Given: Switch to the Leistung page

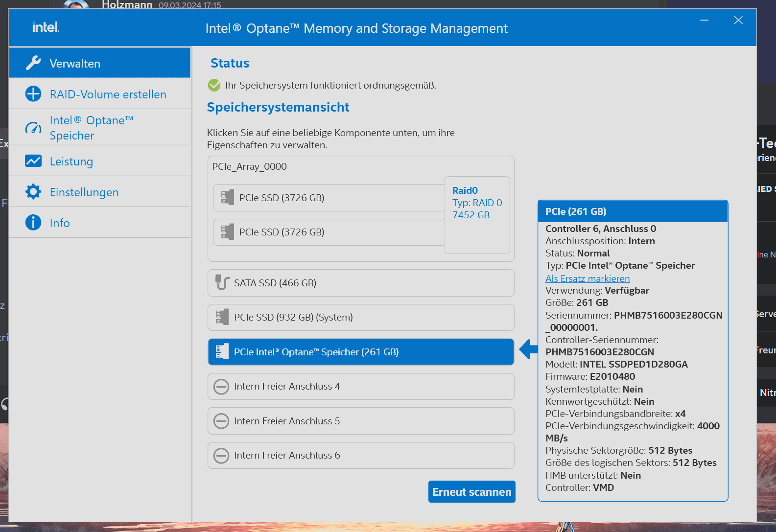Looking at the screenshot, I should (x=100, y=161).
